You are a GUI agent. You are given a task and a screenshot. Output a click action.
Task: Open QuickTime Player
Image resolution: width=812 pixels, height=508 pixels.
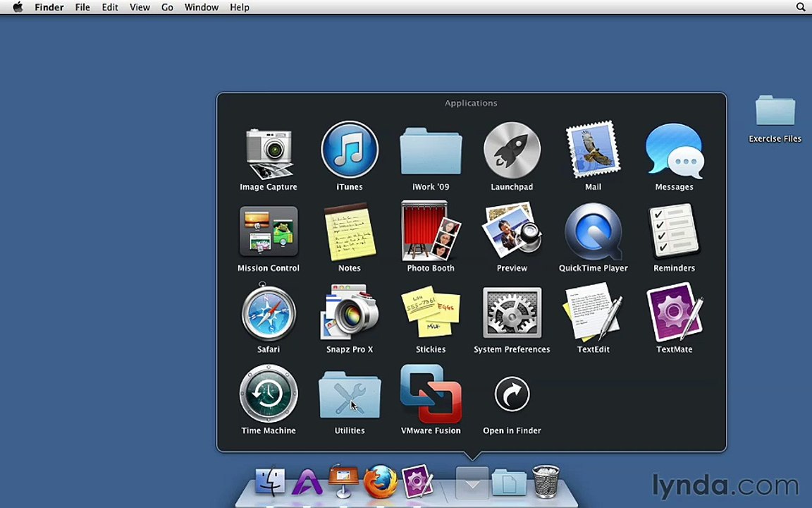593,231
